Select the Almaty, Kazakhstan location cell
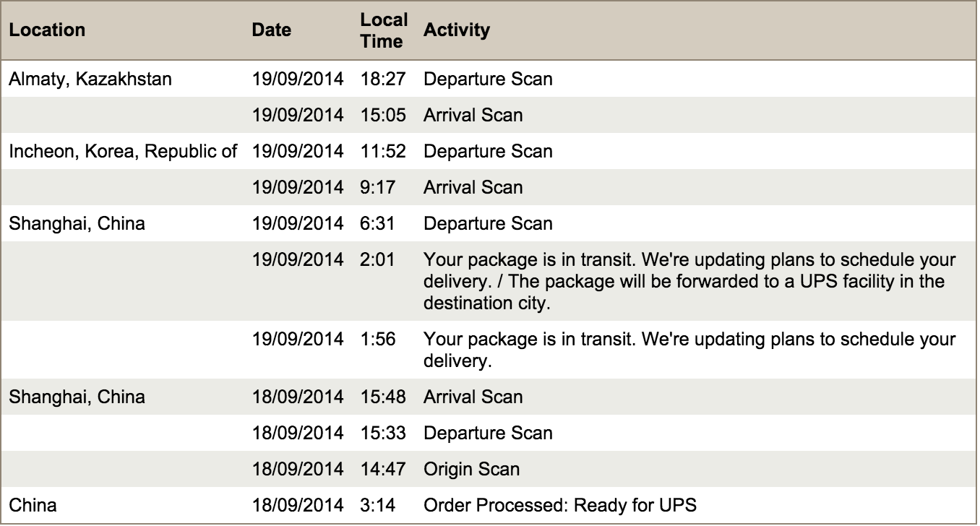This screenshot has height=526, width=980. tap(90, 79)
